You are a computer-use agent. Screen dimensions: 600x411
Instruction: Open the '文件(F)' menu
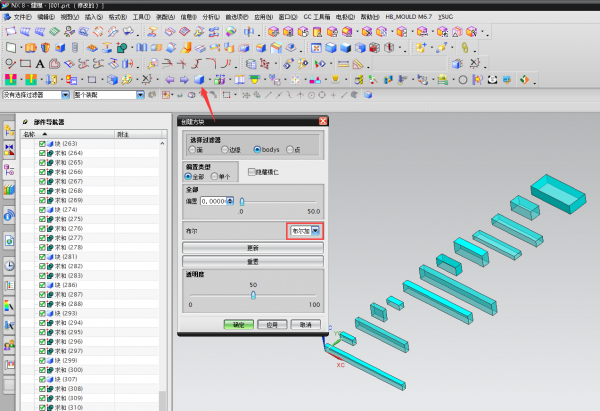[21, 17]
